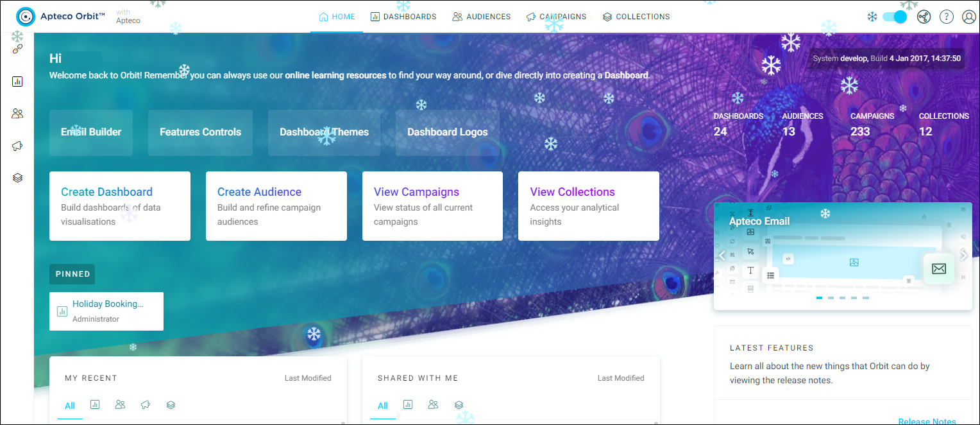
Task: Filter My Recent by audiences icon
Action: 120,404
